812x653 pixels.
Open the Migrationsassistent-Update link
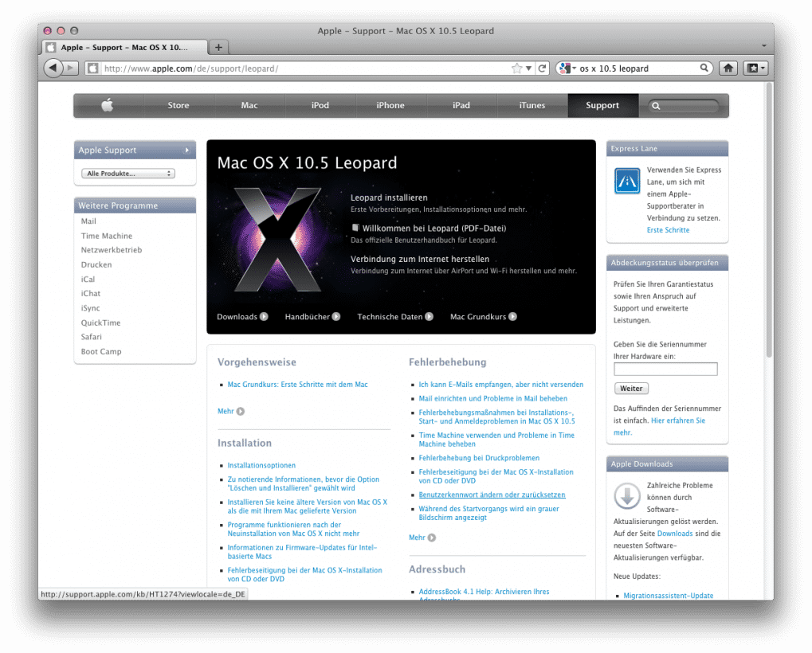pos(669,596)
